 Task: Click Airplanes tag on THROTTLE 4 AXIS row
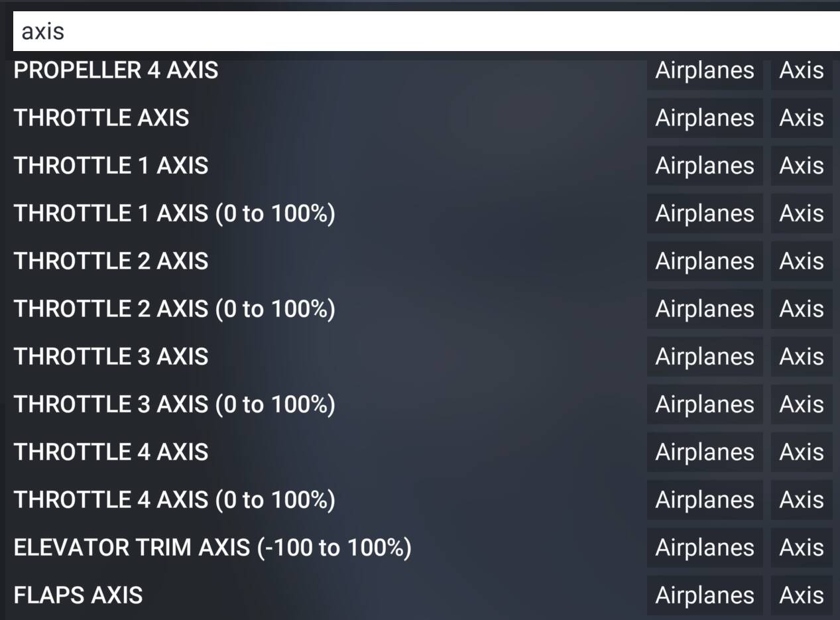tap(705, 452)
